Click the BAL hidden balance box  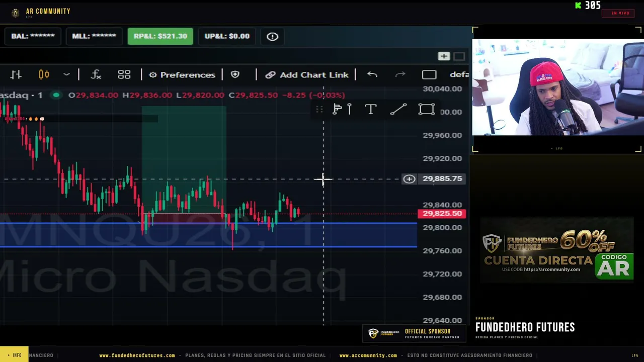tap(33, 36)
